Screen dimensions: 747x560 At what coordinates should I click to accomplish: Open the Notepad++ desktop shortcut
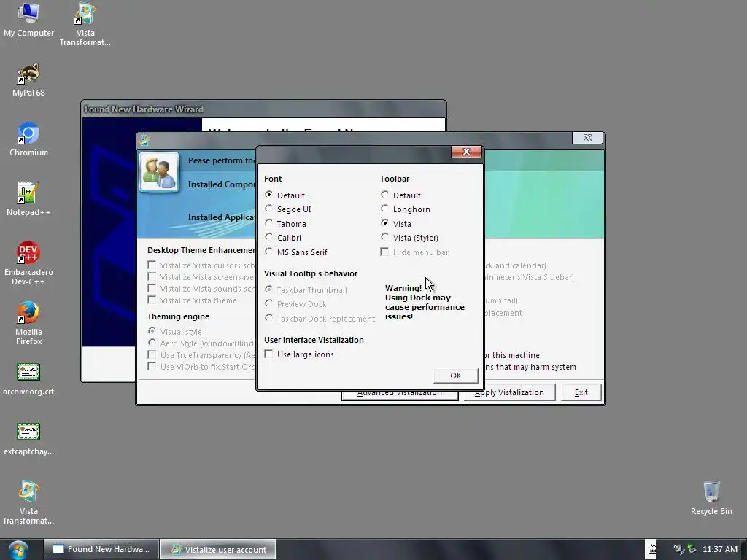[28, 199]
